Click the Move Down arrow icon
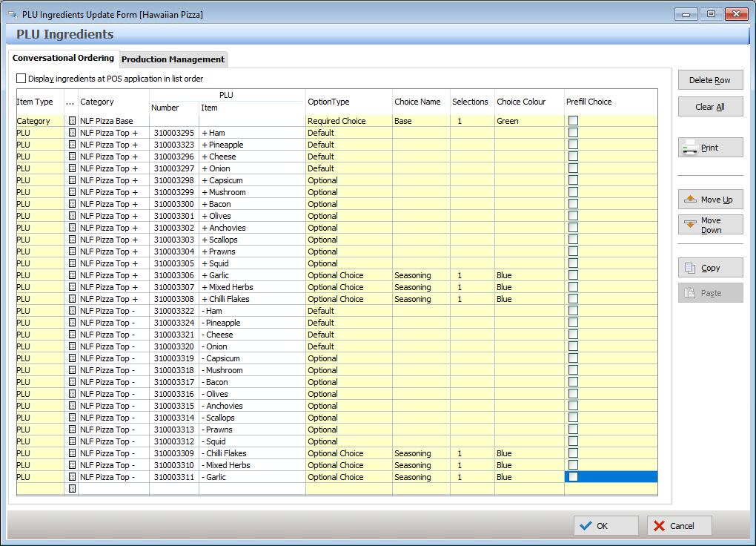This screenshot has width=756, height=546. (x=690, y=225)
